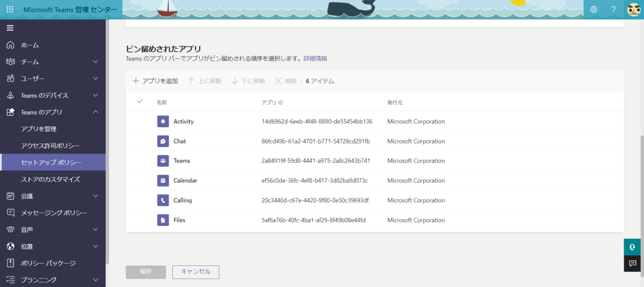
Task: Click the Teams group icon in sidebar
Action: pos(10,62)
